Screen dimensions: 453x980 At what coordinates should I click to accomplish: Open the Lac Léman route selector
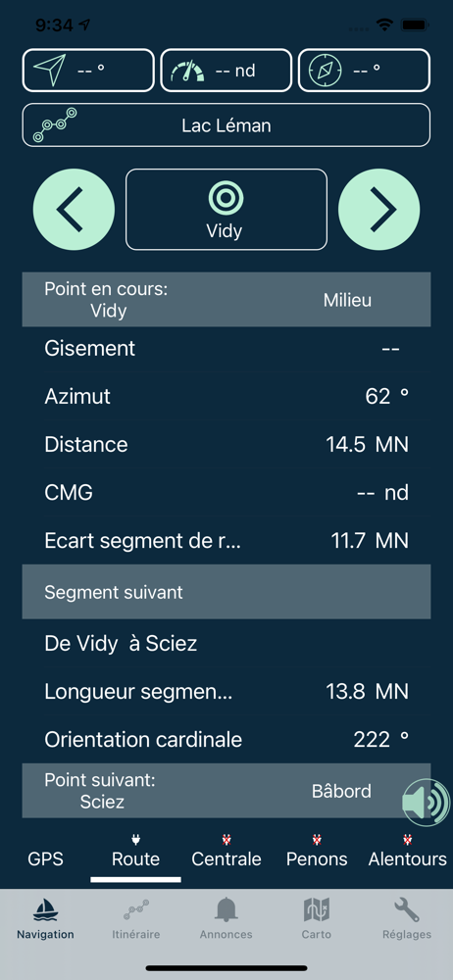pos(226,125)
